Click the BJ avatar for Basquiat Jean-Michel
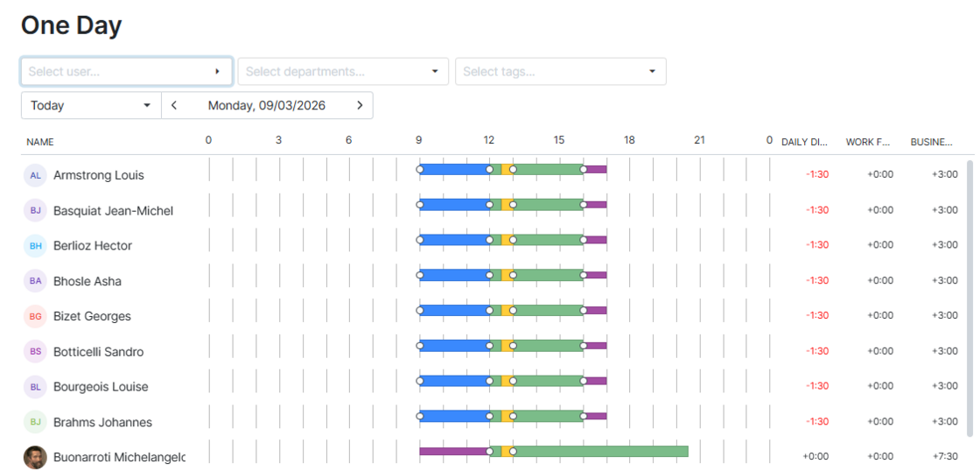 36,211
